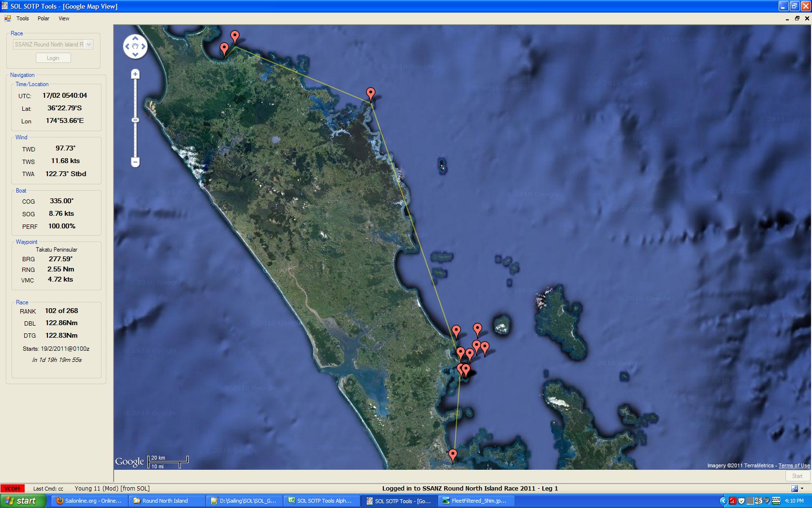Click the round speaker-like tray icon
The width and height of the screenshot is (812, 508).
pos(767,501)
